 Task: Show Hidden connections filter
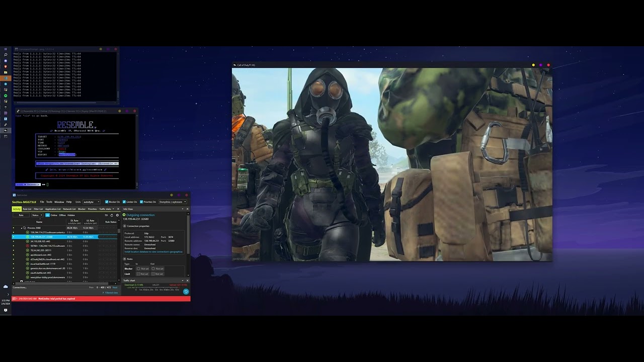(71, 215)
